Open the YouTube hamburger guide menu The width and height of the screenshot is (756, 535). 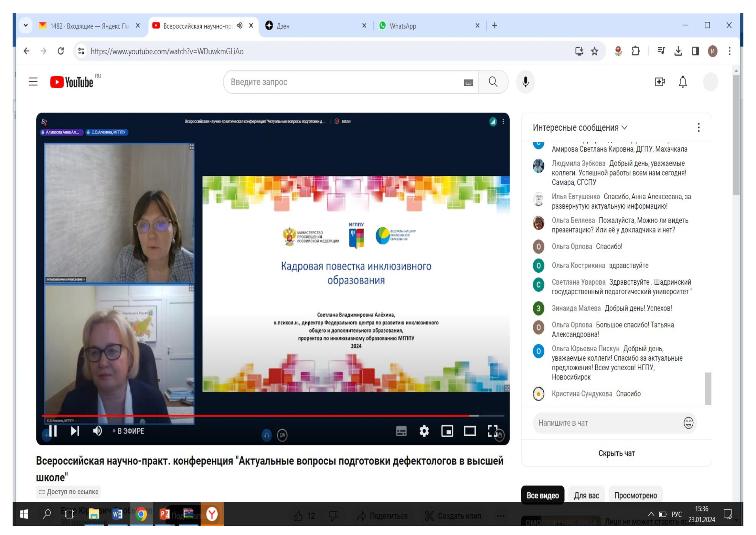tap(33, 82)
